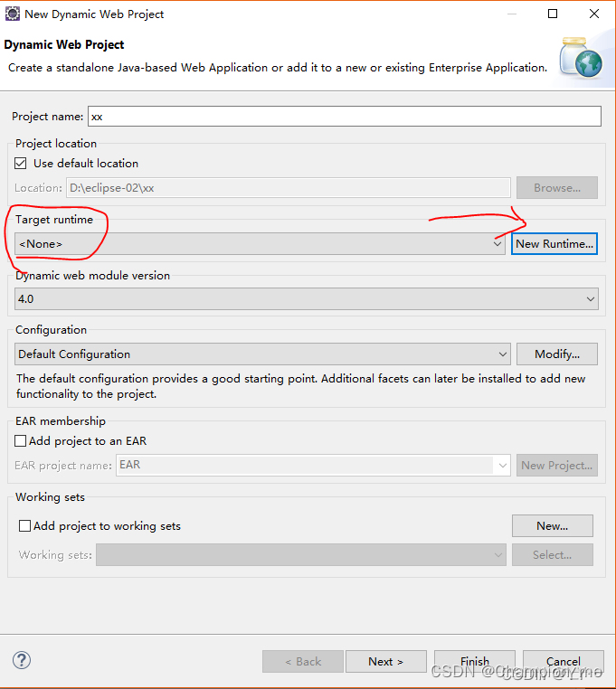
Task: Close the wizard window
Action: coord(594,14)
